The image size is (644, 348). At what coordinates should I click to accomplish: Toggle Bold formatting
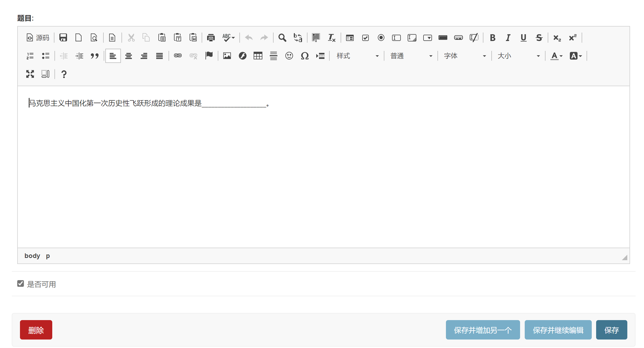[492, 37]
